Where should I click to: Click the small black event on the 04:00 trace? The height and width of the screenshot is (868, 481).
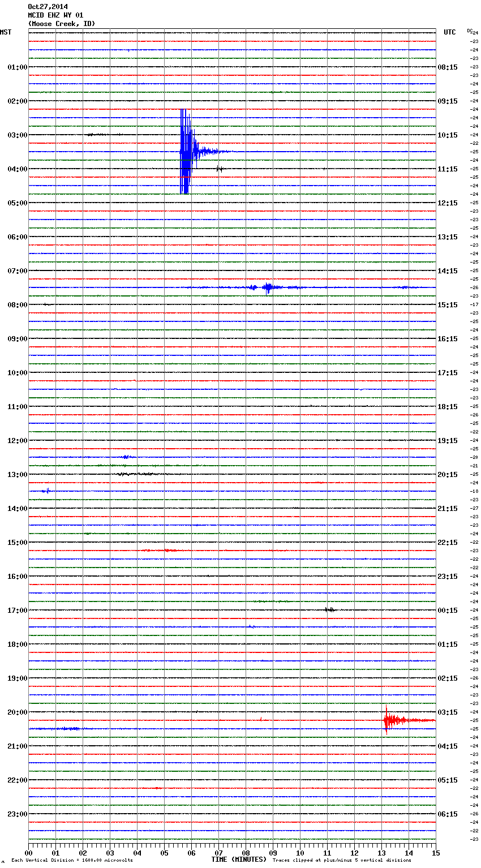(220, 169)
